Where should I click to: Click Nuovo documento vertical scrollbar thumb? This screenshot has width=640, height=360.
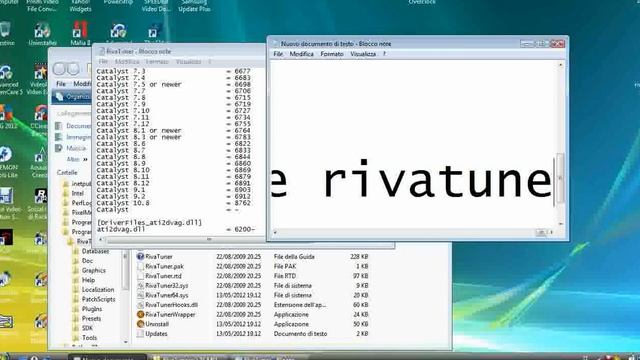click(560, 178)
